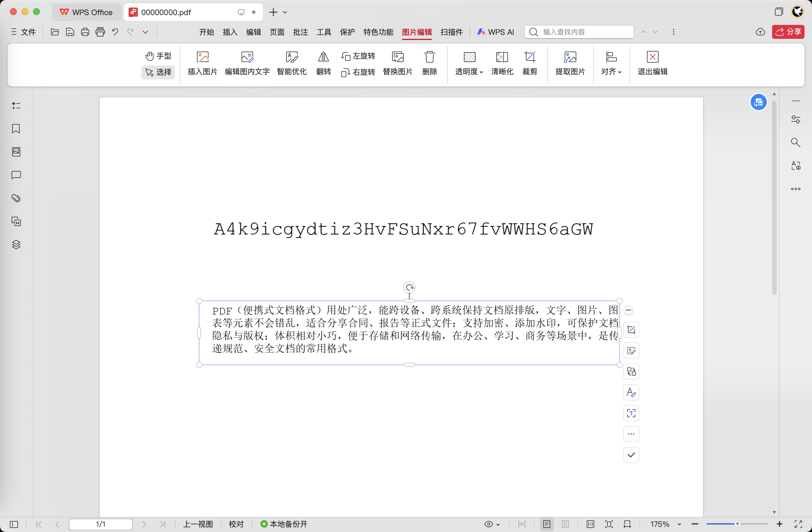Click the zoom slider handle
This screenshot has width=812, height=532.
click(x=737, y=524)
